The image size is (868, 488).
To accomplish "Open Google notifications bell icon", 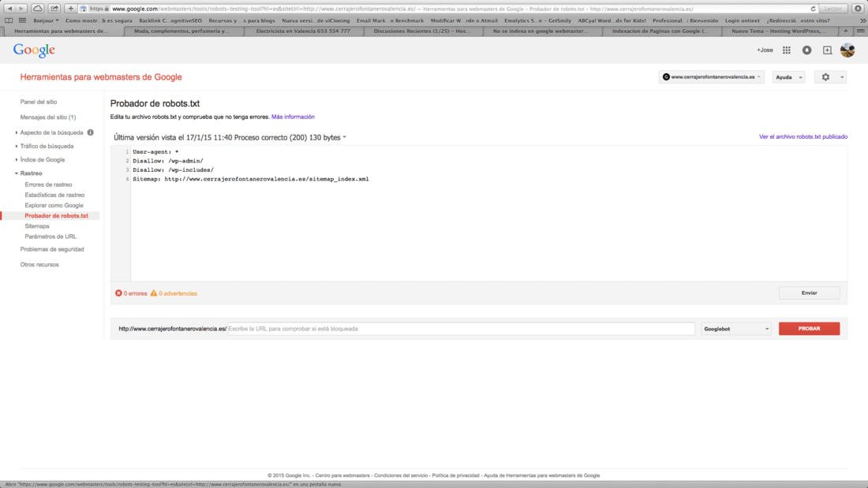I will [807, 50].
